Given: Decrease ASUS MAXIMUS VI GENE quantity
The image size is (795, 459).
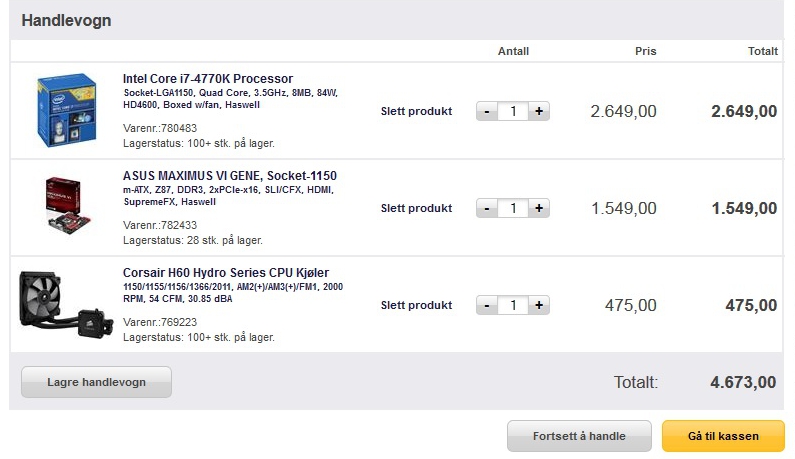Looking at the screenshot, I should (x=487, y=208).
